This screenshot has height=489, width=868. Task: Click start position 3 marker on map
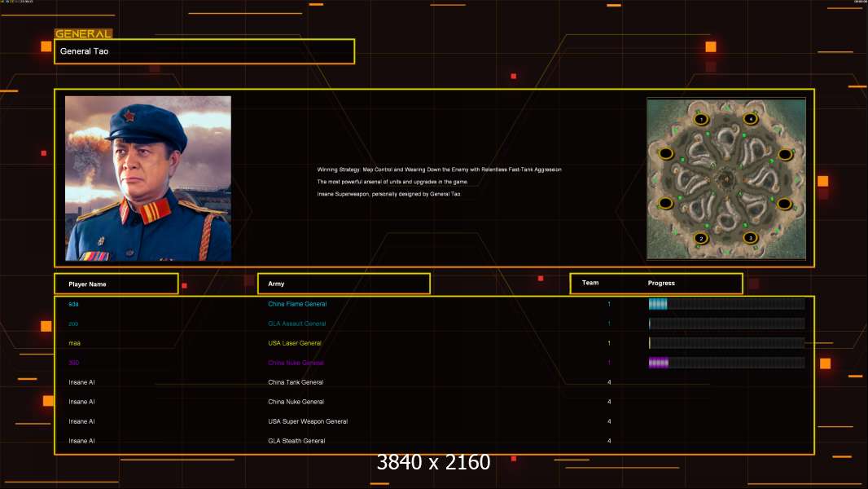750,238
